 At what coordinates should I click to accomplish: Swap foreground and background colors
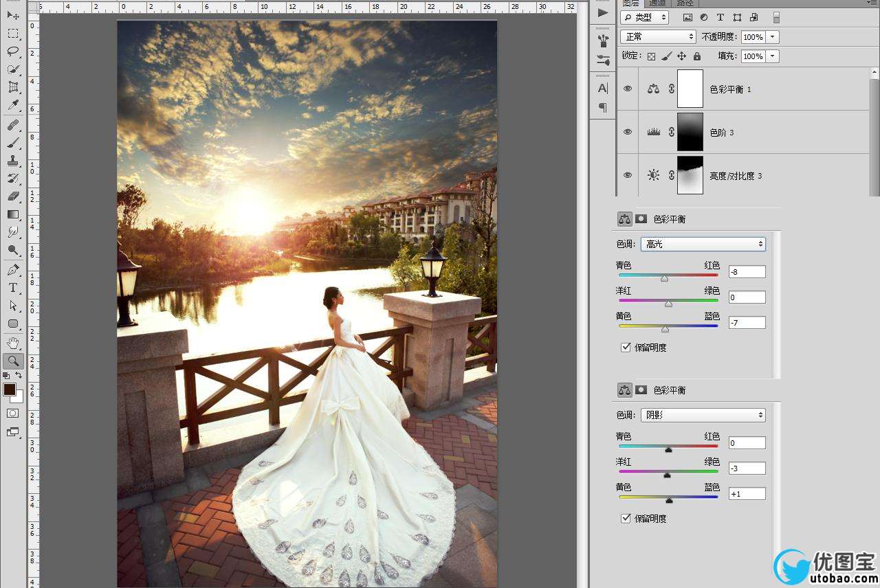[x=19, y=375]
